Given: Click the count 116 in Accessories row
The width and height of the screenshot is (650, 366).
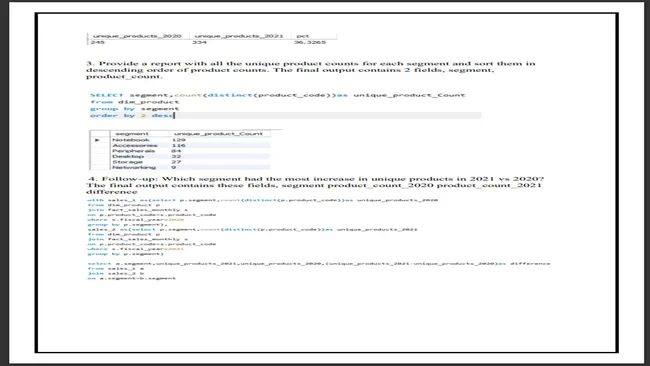Looking at the screenshot, I should click(x=178, y=145).
